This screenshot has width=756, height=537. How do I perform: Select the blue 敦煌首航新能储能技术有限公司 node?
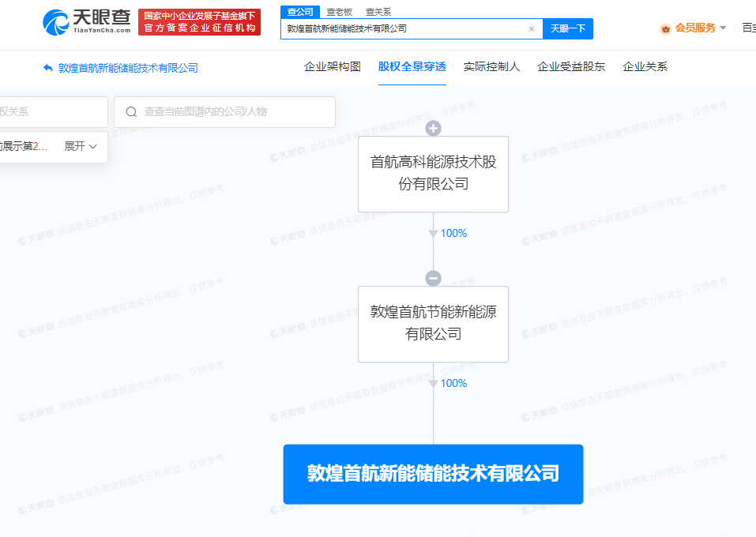(433, 475)
